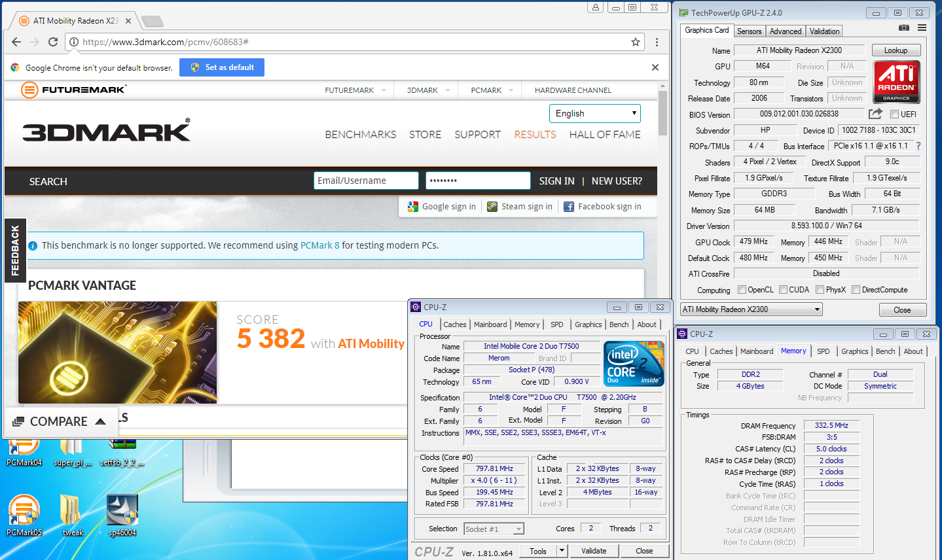Click the browser page vertical scrollbar
The height and width of the screenshot is (560, 942).
(662, 113)
